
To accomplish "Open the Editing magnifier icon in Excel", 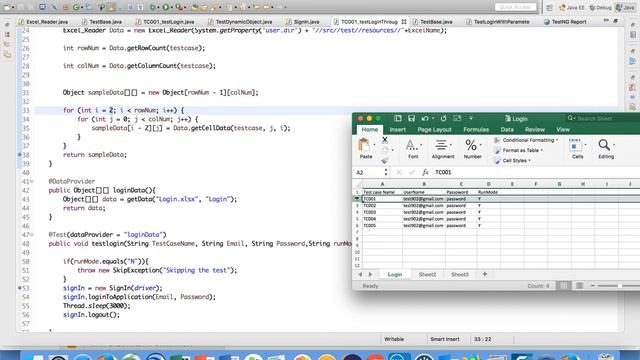I will (604, 145).
